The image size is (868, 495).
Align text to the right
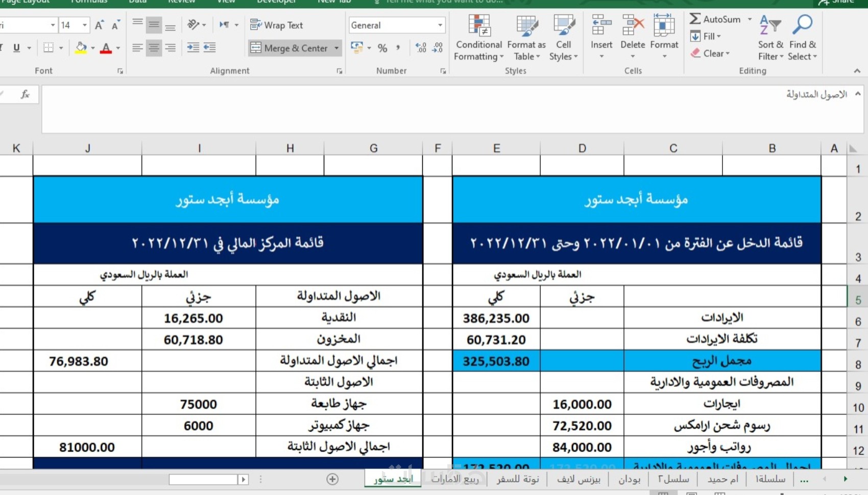(x=171, y=47)
